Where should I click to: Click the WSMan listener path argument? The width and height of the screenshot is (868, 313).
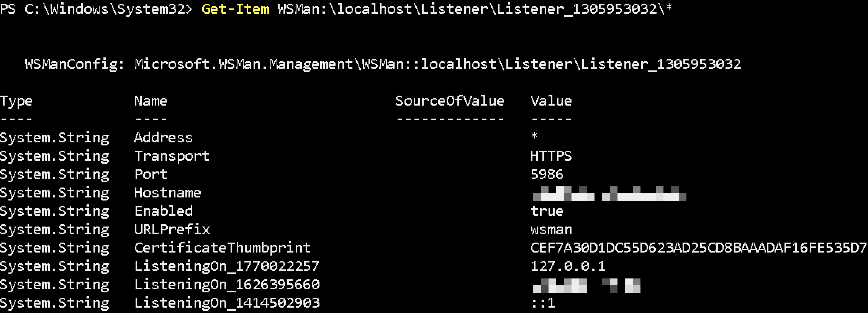tap(475, 9)
